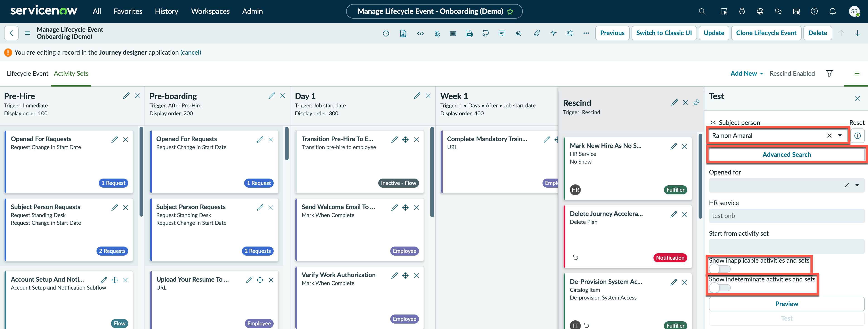The image size is (868, 329).
Task: Click the Advanced Search button
Action: pos(786,155)
